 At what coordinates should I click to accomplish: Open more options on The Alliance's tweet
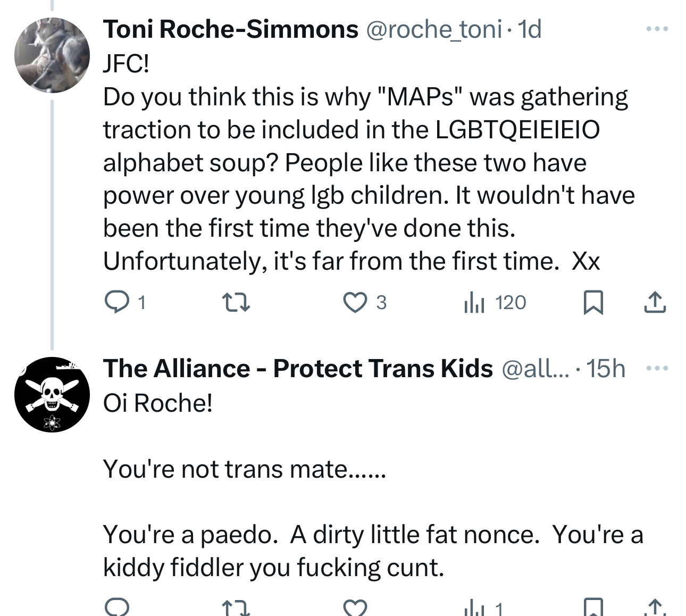(657, 368)
